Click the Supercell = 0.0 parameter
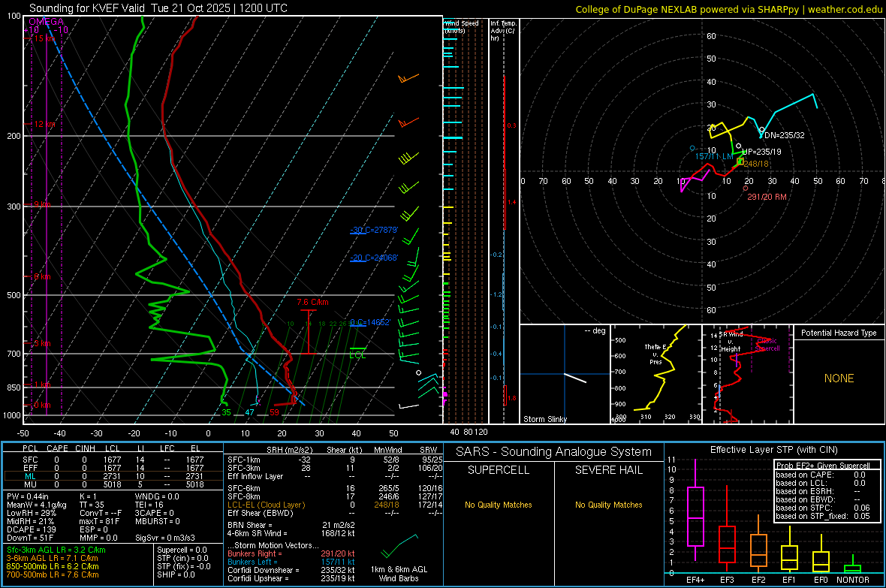 tap(182, 550)
